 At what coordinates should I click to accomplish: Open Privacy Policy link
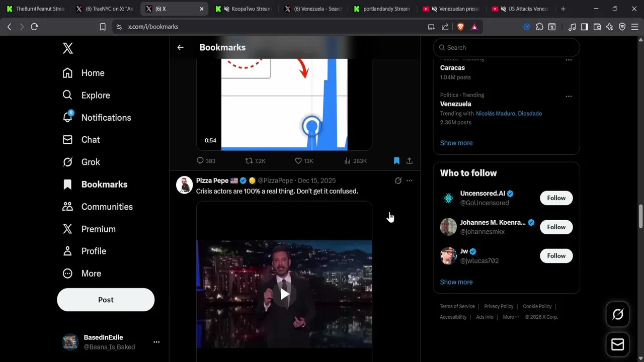[499, 306]
